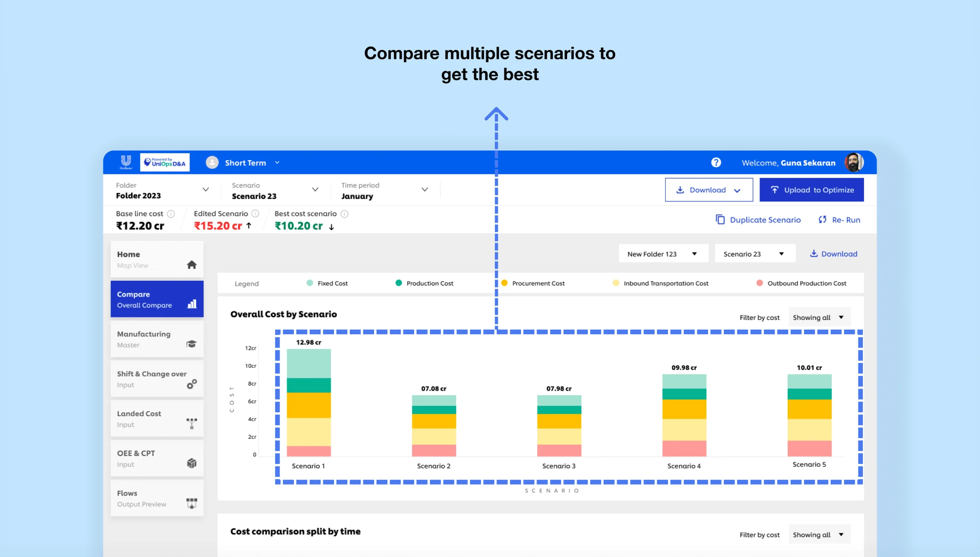Click the 12.98 cr bar label
This screenshot has width=980, height=557.
[309, 342]
